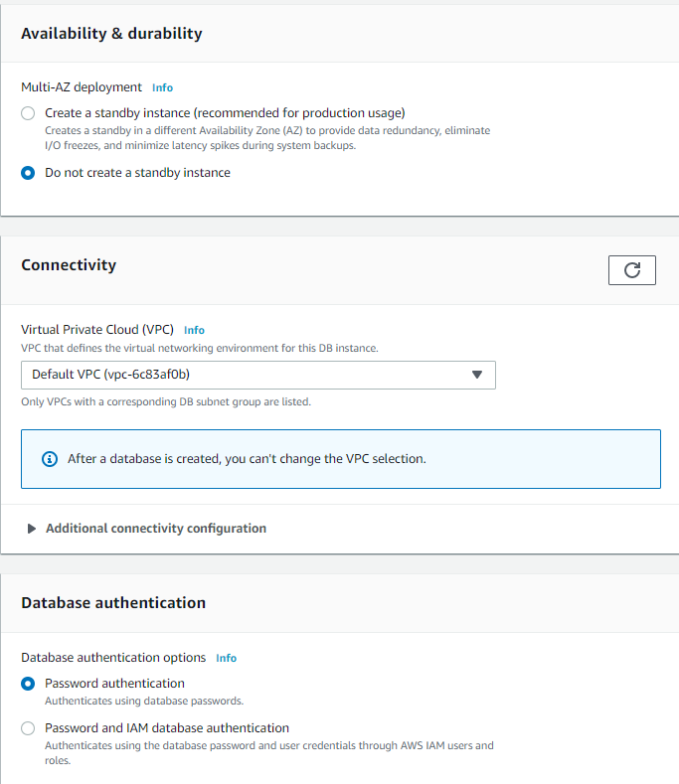Viewport: 679px width, 784px height.
Task: Click the Additional connectivity configuration triangle icon
Action: (32, 529)
